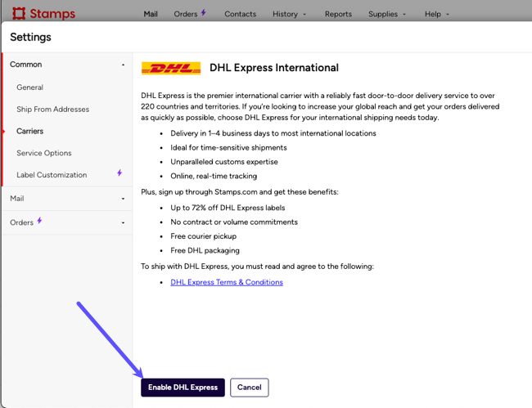Click 'Unparalleled customs expertise' bullet
The image size is (532, 408).
click(x=224, y=162)
